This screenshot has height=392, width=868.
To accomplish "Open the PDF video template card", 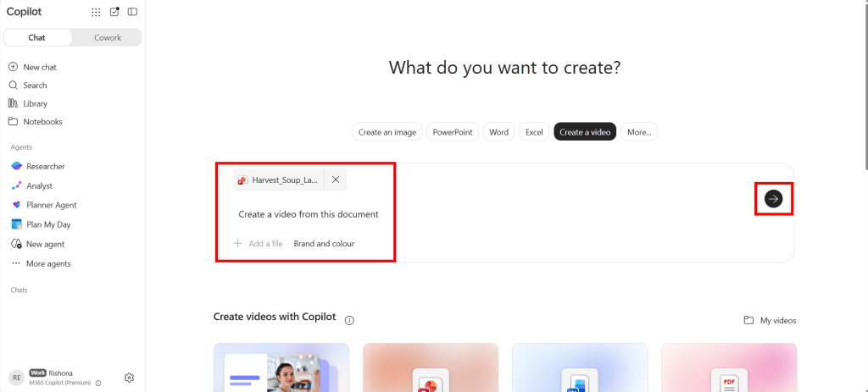I will (x=729, y=367).
